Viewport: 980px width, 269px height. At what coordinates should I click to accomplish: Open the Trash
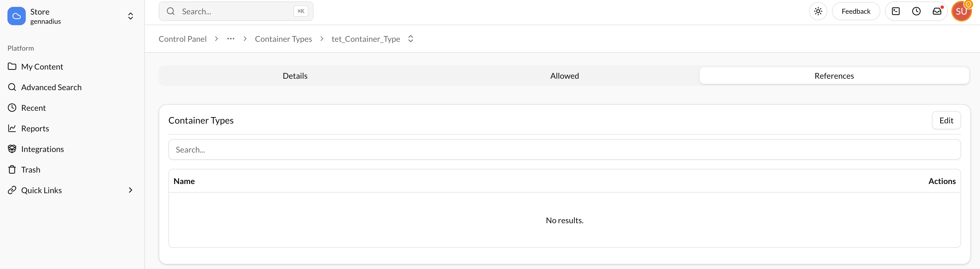pos(30,169)
